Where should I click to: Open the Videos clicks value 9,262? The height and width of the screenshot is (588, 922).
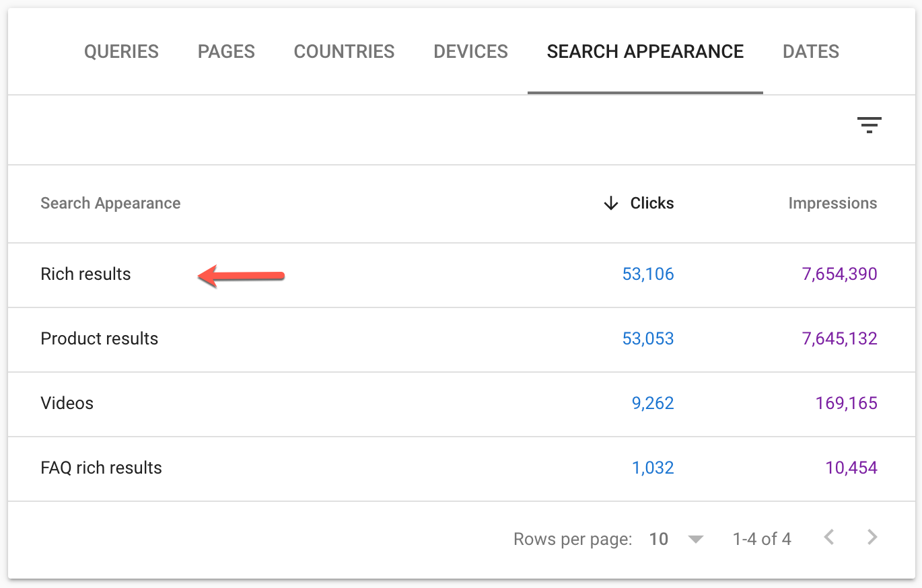pyautogui.click(x=653, y=403)
